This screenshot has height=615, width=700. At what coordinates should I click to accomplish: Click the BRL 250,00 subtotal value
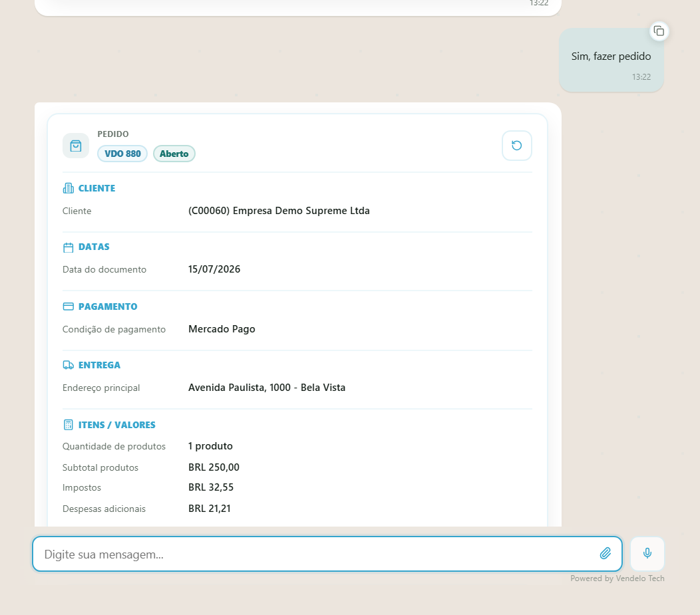point(214,467)
